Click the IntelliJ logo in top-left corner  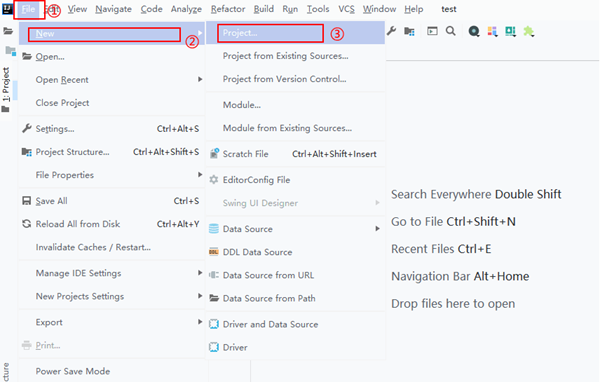click(7, 9)
